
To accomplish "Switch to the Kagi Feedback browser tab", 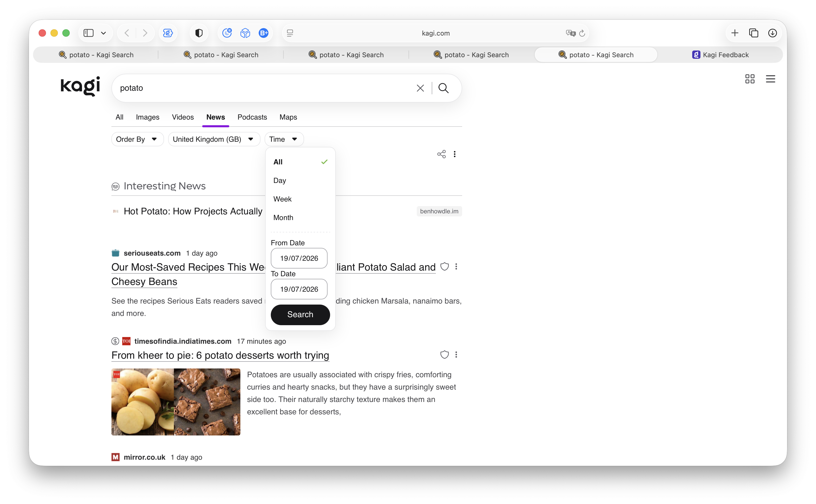I will pos(721,55).
